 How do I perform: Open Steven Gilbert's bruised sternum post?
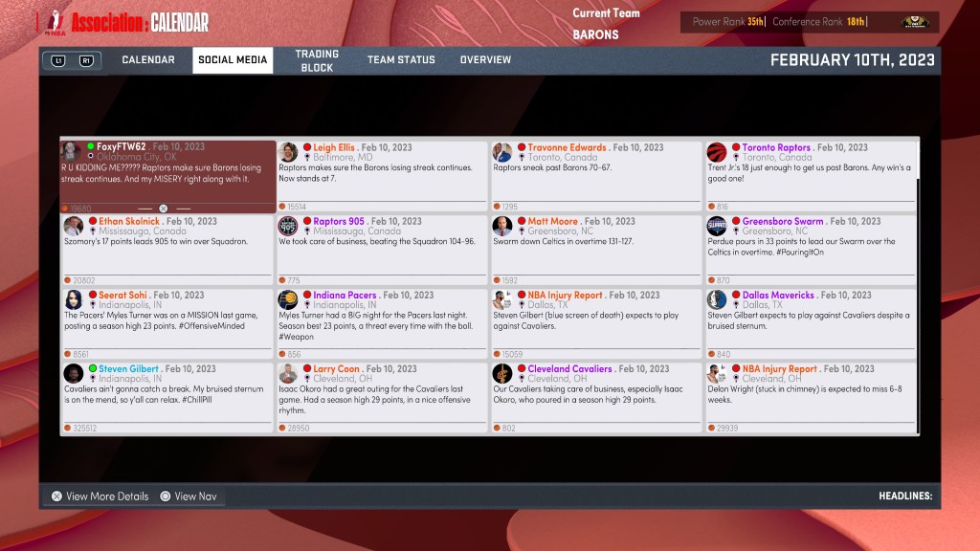tap(167, 397)
